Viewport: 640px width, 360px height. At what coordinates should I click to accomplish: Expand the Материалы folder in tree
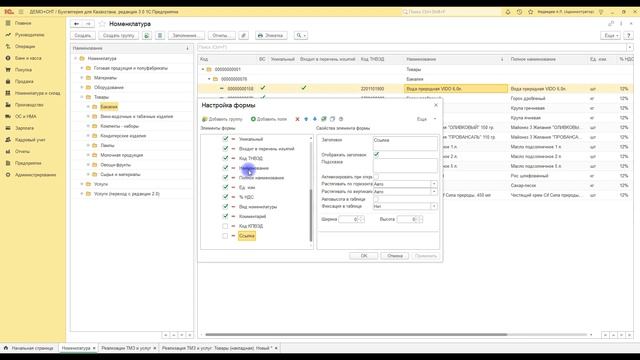tap(82, 78)
